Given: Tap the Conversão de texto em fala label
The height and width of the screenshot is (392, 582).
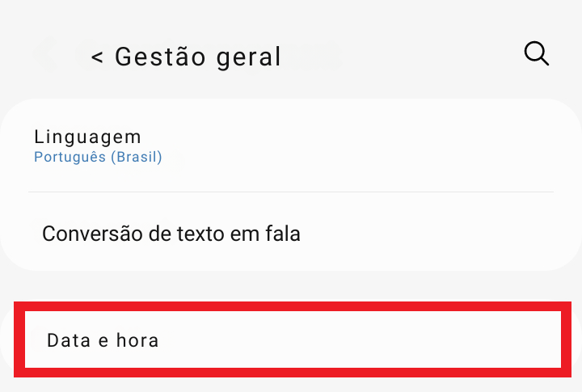Looking at the screenshot, I should [x=171, y=234].
